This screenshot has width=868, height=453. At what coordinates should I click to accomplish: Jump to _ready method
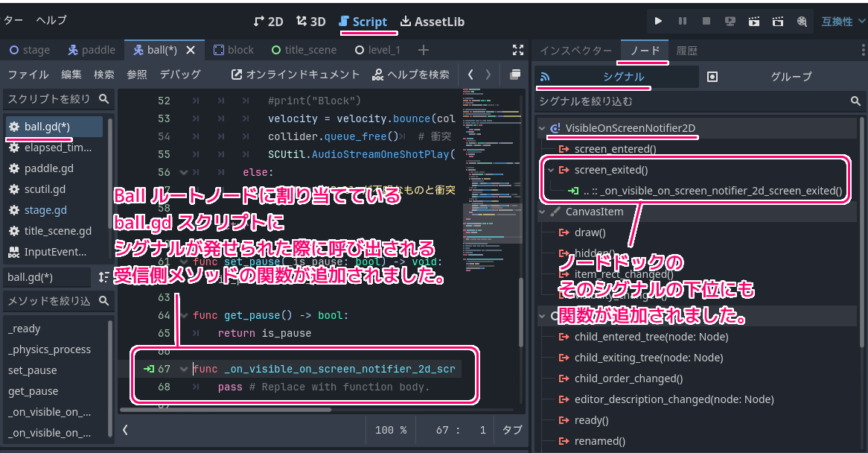pyautogui.click(x=25, y=329)
